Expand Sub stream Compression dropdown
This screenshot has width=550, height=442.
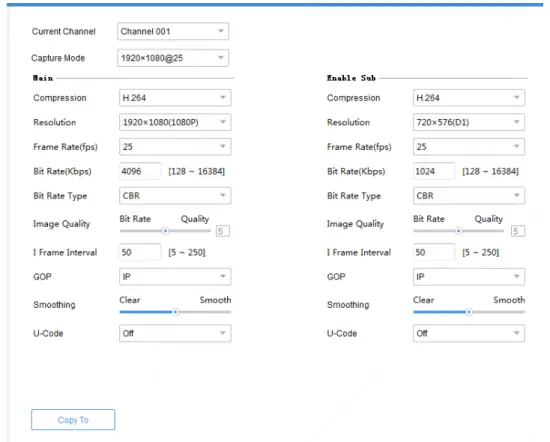click(x=469, y=98)
